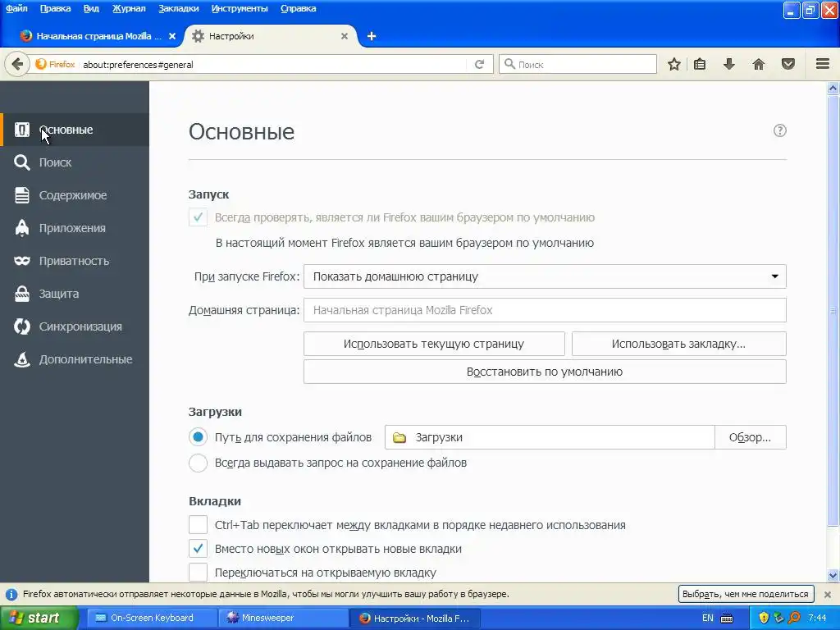840x630 pixels.
Task: Open the Вид menu
Action: tap(91, 8)
